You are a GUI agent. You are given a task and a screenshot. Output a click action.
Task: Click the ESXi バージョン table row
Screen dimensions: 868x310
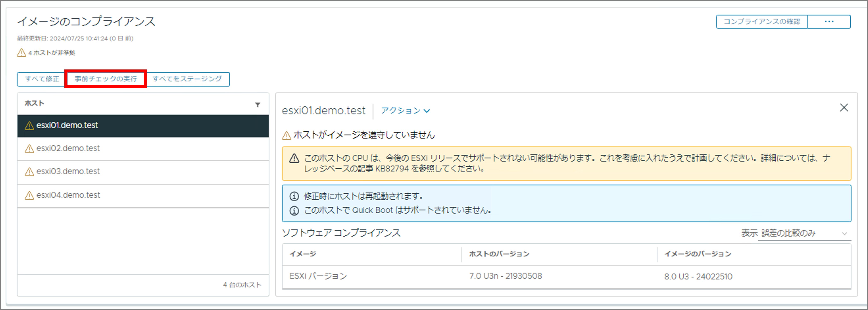tap(318, 276)
